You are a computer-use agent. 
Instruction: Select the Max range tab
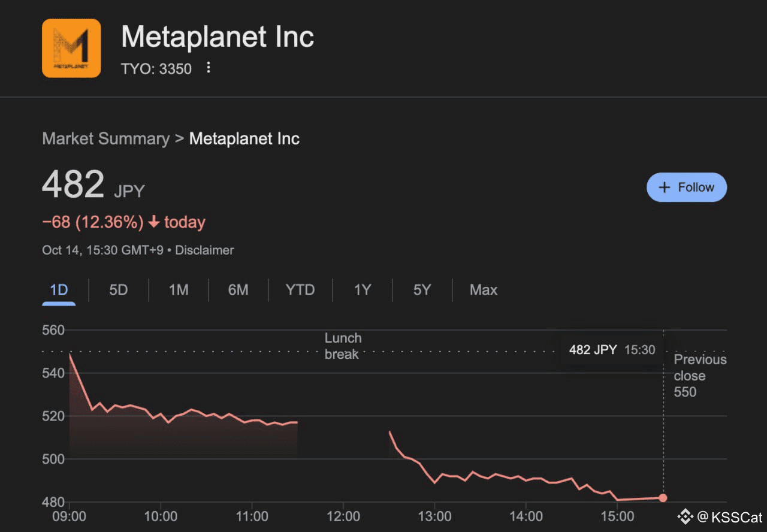[x=483, y=290]
